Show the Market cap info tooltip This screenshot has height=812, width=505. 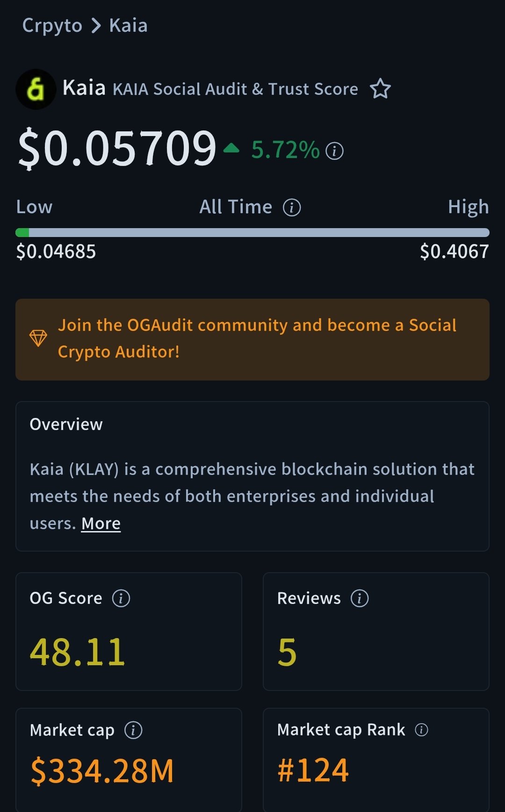click(133, 730)
